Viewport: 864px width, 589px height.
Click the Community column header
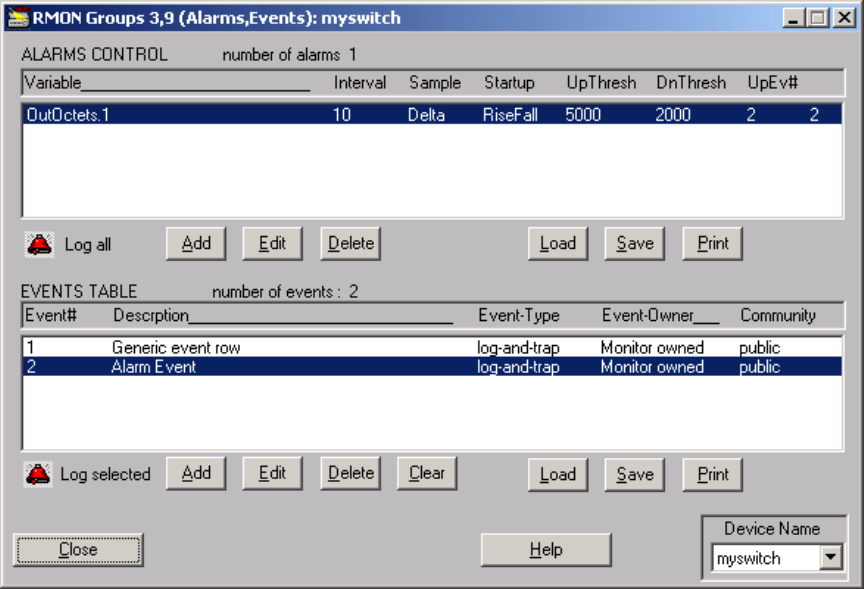777,315
